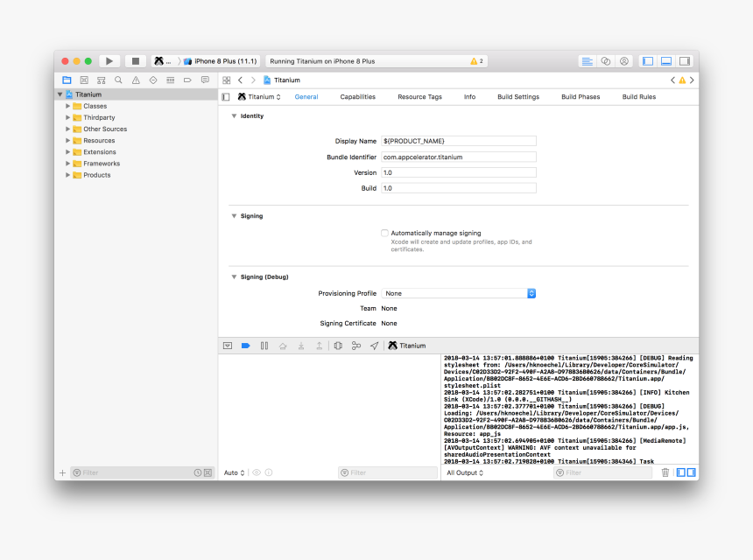Click the Titanium breadcrumb in jump bar
This screenshot has width=753, height=560.
click(x=282, y=80)
